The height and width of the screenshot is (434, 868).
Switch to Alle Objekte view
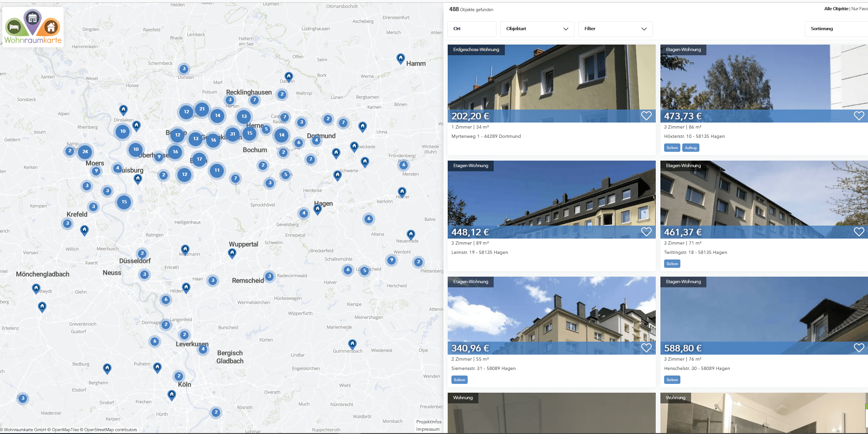click(836, 9)
